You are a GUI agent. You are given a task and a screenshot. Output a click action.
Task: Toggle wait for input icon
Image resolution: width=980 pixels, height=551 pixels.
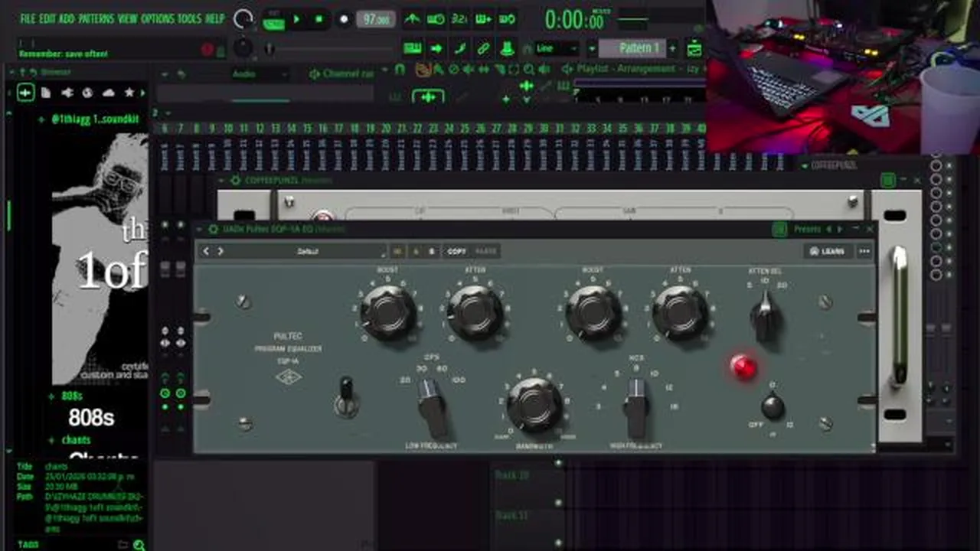pos(436,19)
